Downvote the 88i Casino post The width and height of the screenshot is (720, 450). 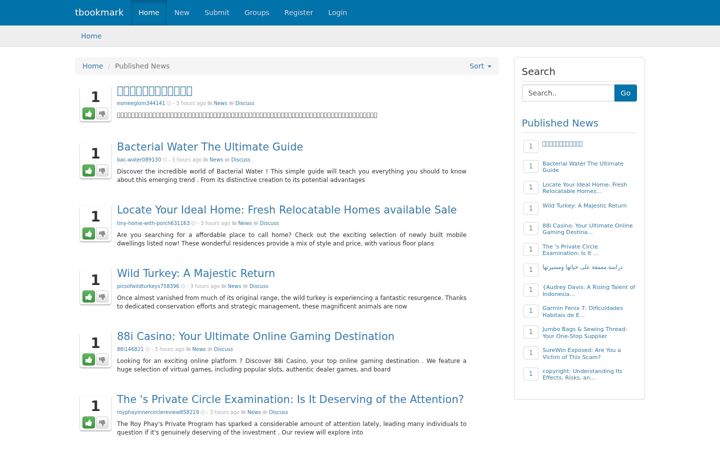point(102,360)
